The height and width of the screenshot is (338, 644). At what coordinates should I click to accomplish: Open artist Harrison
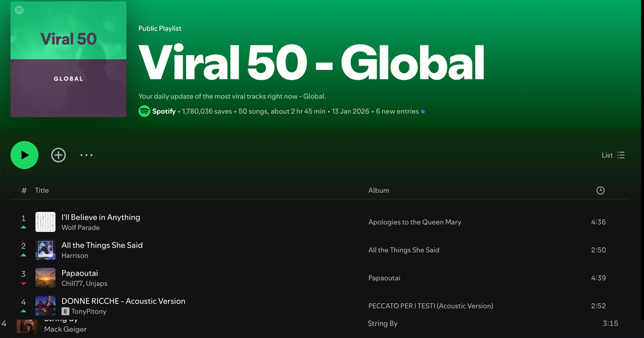point(75,255)
